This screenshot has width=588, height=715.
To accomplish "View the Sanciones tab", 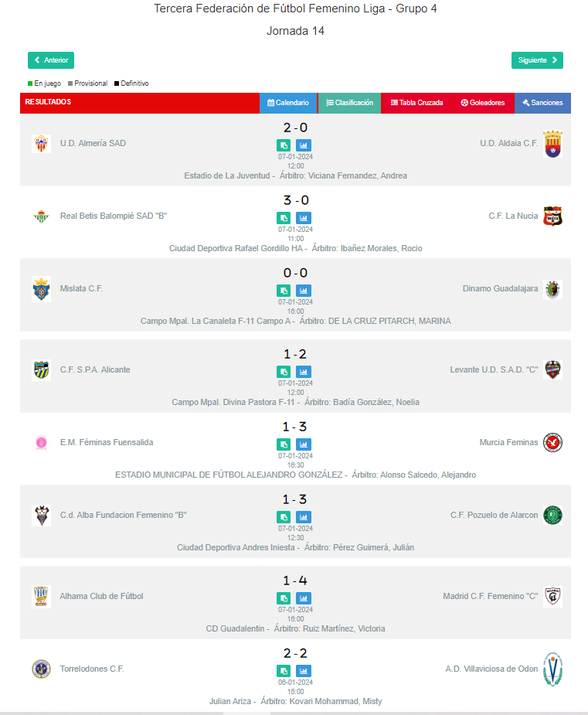I will tap(542, 103).
